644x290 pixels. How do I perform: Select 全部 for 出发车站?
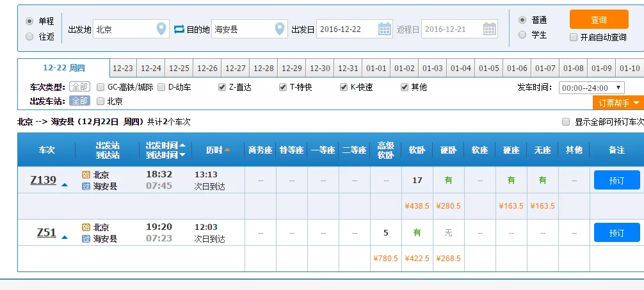coord(79,101)
